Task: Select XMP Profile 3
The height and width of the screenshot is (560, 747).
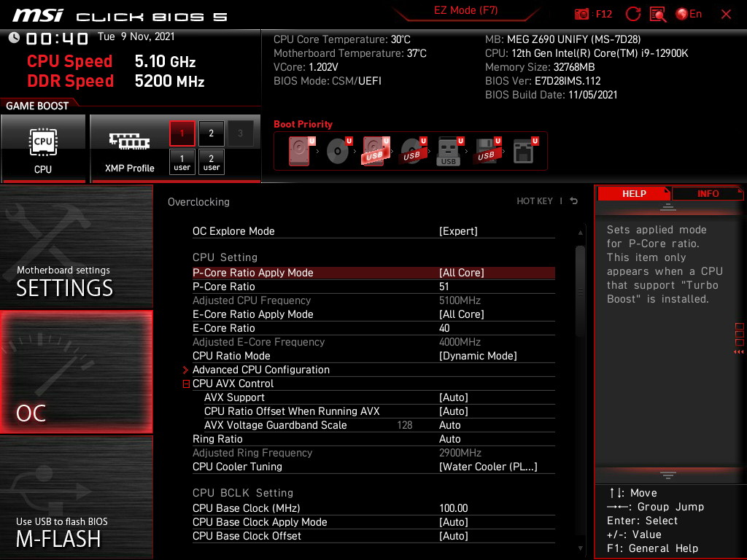Action: 241,133
